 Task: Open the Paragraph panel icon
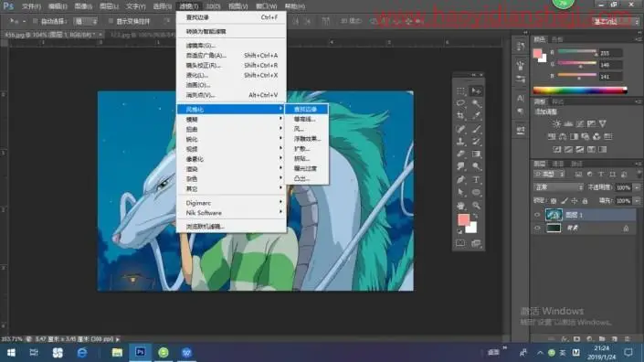click(521, 112)
